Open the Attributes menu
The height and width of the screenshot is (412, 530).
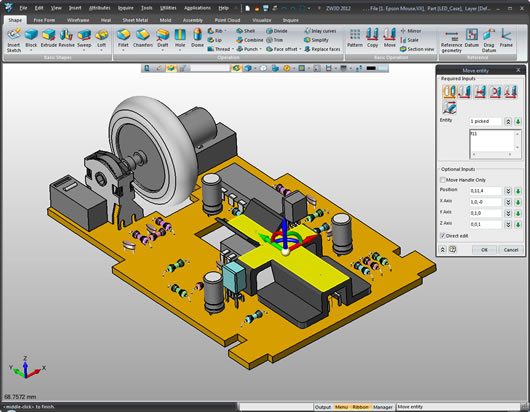click(x=100, y=8)
